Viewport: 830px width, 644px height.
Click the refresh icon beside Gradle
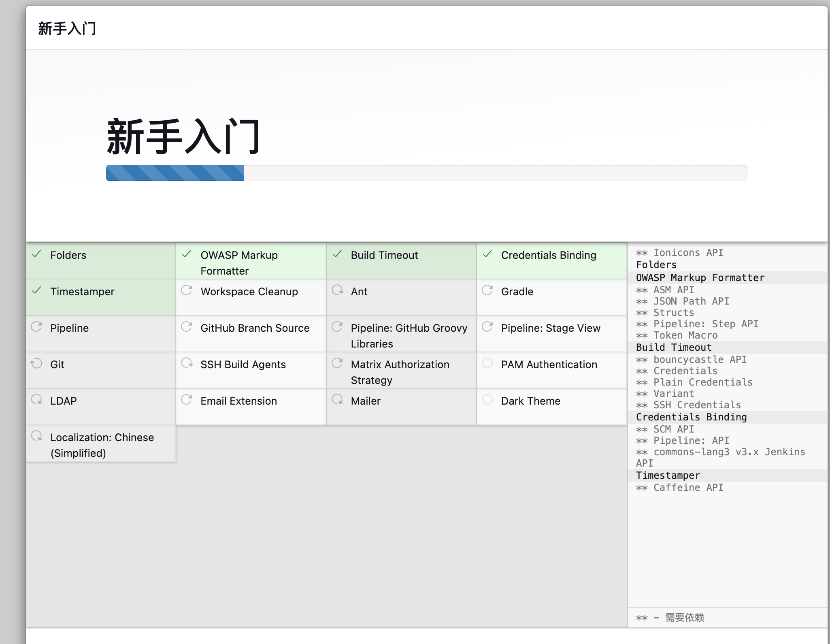(x=487, y=290)
